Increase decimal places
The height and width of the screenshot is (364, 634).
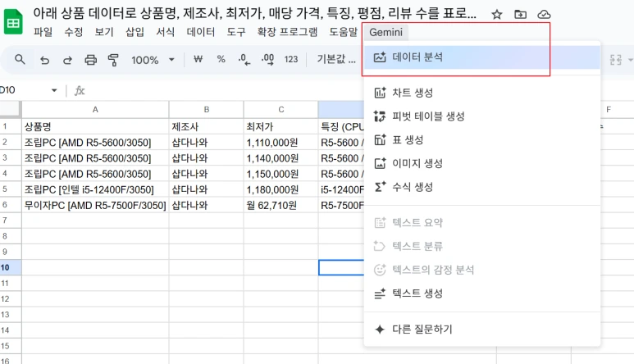tap(267, 59)
